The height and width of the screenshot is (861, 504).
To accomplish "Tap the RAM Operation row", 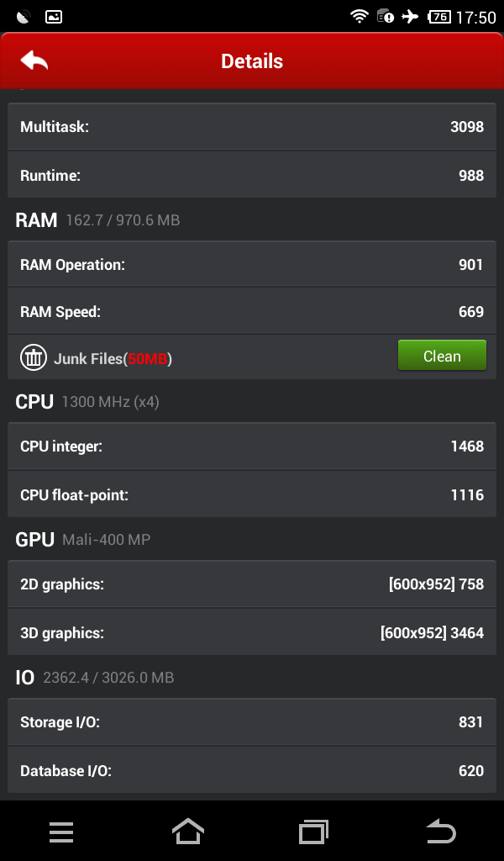I will 252,265.
